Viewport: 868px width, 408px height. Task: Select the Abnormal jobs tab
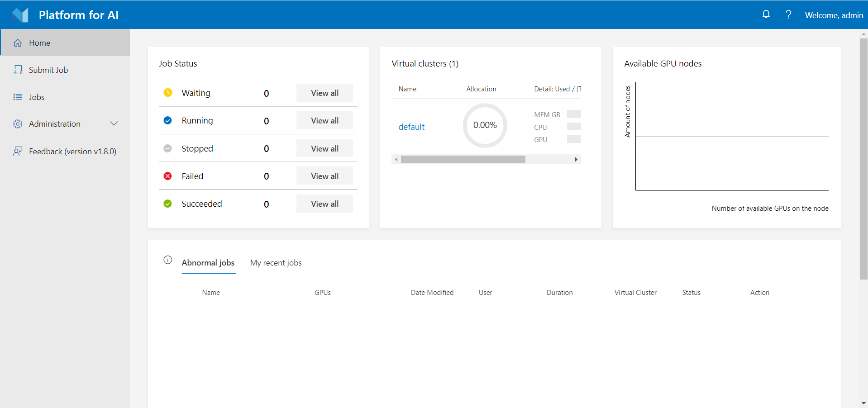click(208, 262)
